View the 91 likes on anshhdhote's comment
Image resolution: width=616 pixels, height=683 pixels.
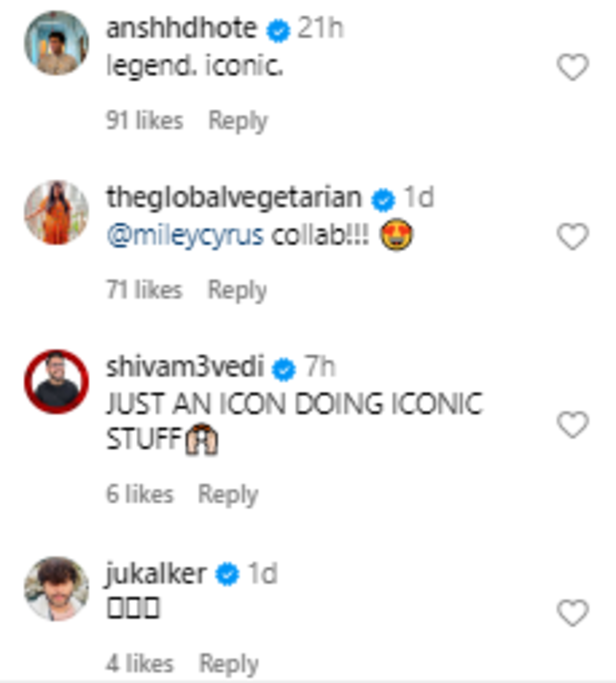(145, 121)
